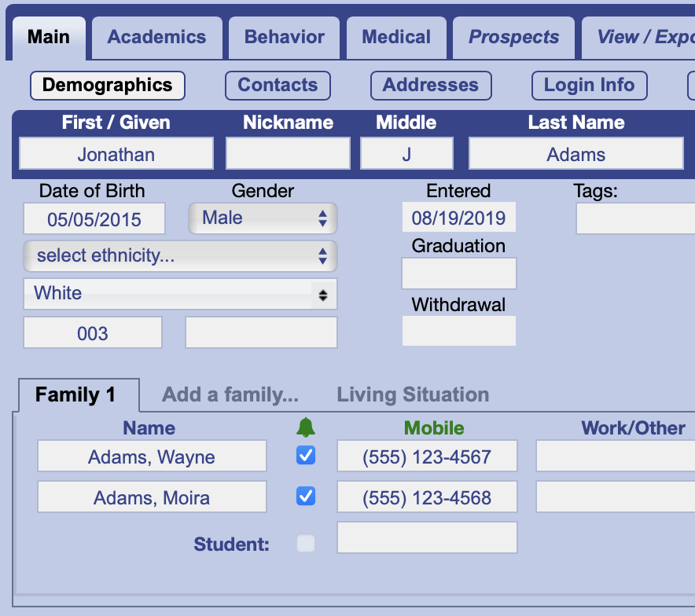The height and width of the screenshot is (616, 695).
Task: Toggle notification checkbox for Adams, Wayne
Action: pyautogui.click(x=306, y=456)
